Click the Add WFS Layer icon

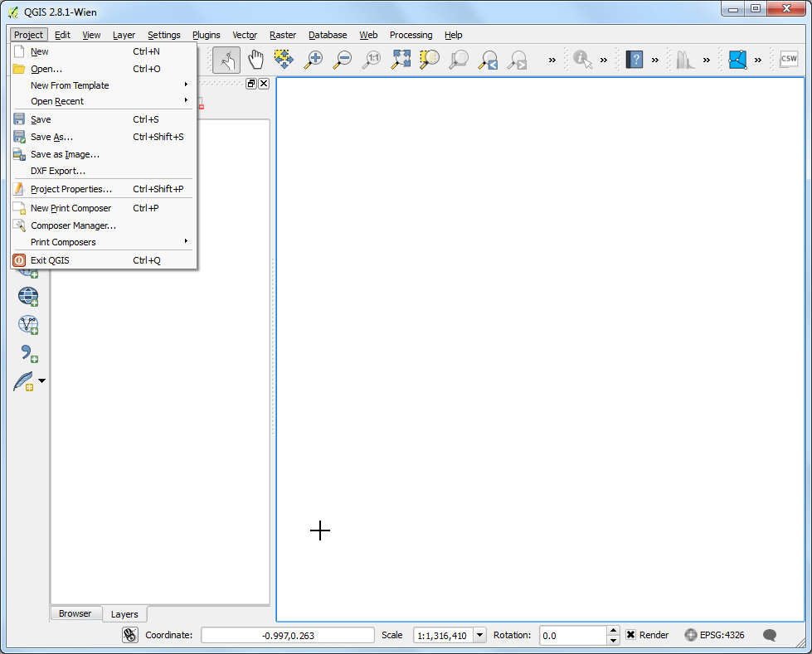coord(28,325)
